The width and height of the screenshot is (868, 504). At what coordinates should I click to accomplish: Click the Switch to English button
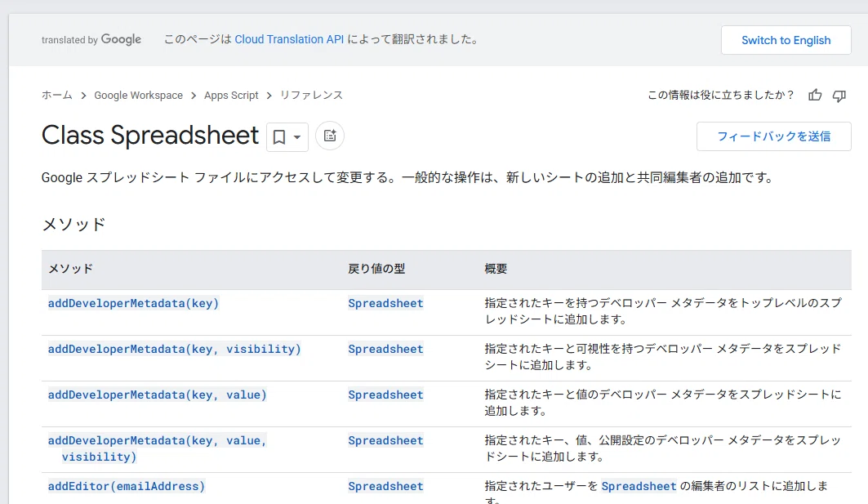(786, 40)
